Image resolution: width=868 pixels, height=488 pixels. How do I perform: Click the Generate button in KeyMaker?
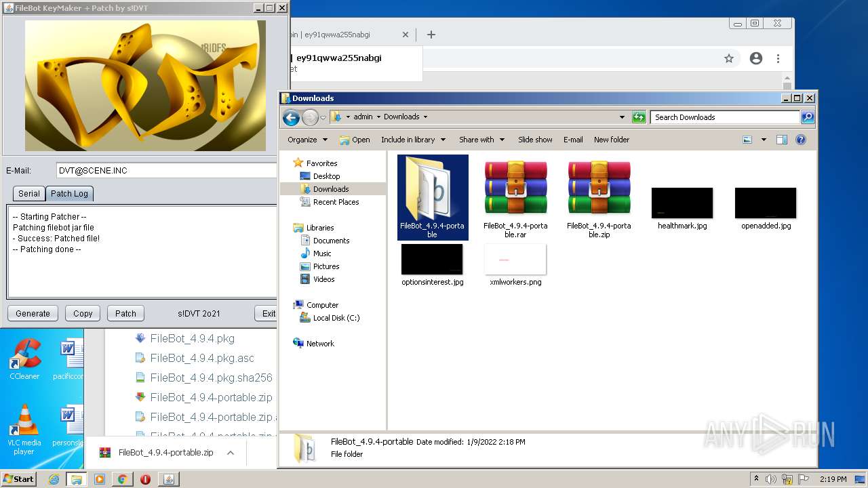coord(33,313)
